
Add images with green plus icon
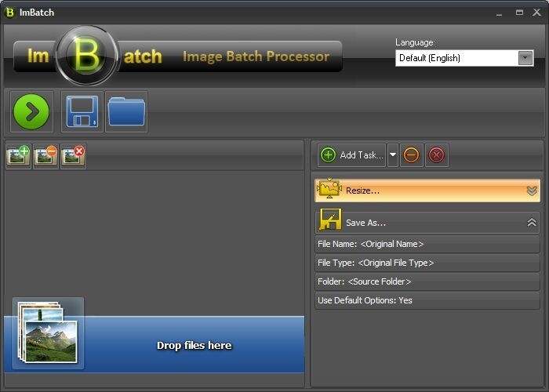click(x=19, y=155)
